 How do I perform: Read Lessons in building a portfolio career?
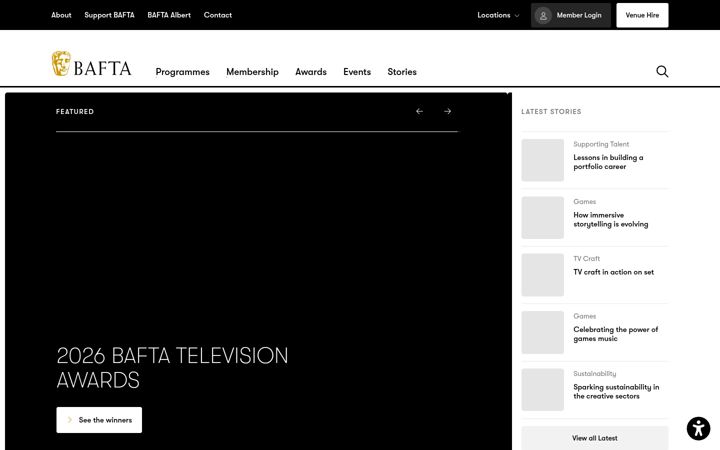tap(608, 162)
